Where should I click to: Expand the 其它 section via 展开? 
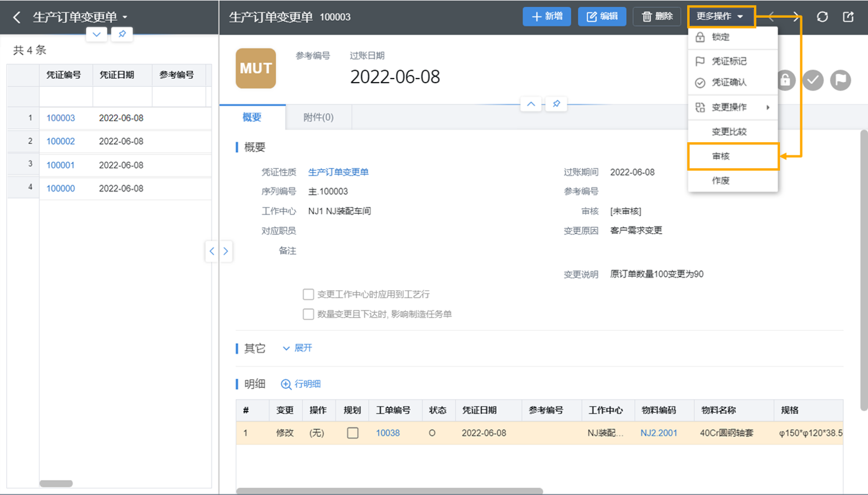[x=297, y=348]
